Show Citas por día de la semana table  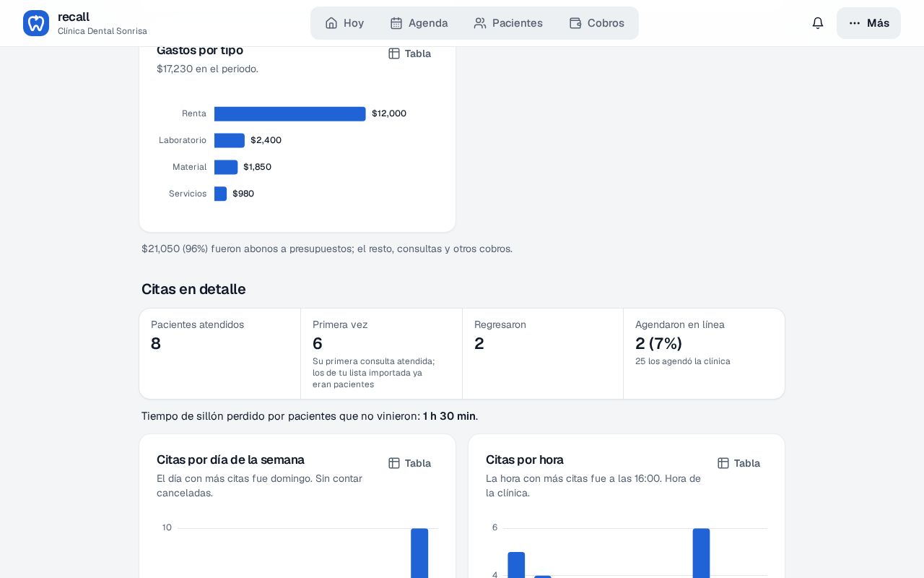[409, 463]
